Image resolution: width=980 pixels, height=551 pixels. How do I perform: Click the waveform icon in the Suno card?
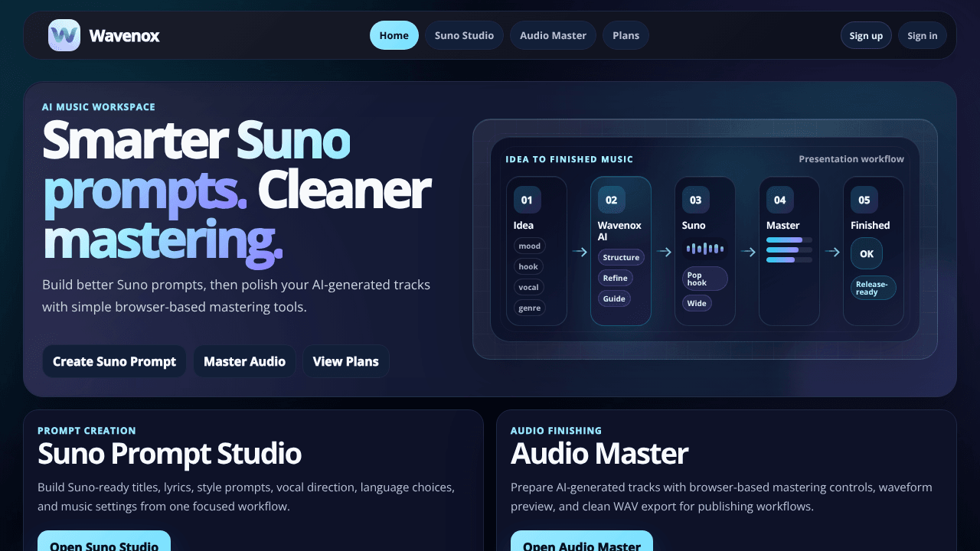coord(704,249)
